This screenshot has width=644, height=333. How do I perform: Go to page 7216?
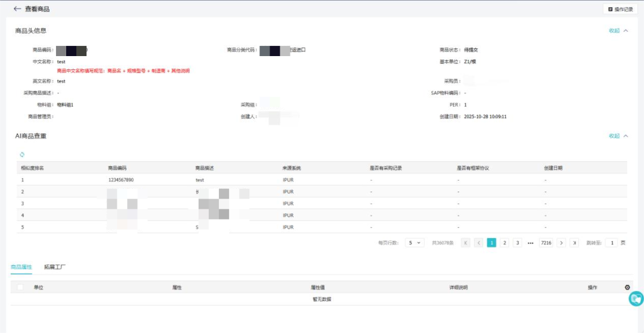546,243
